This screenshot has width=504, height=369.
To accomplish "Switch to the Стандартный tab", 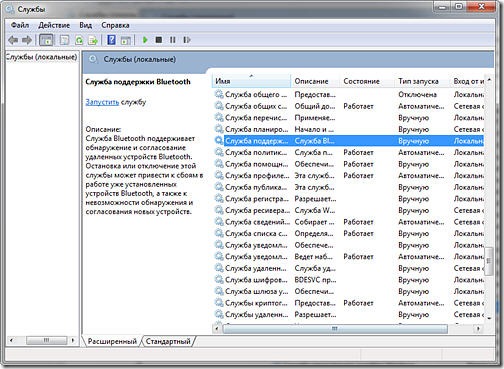I will point(168,341).
